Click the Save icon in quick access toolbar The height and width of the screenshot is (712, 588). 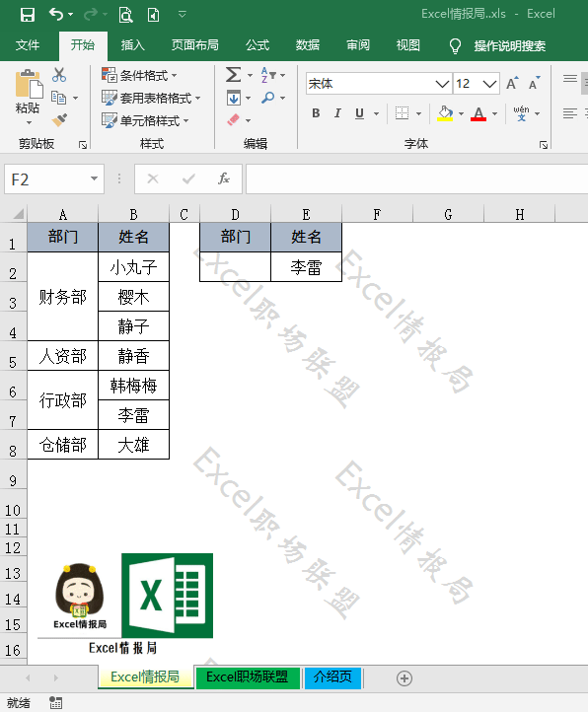click(x=28, y=15)
